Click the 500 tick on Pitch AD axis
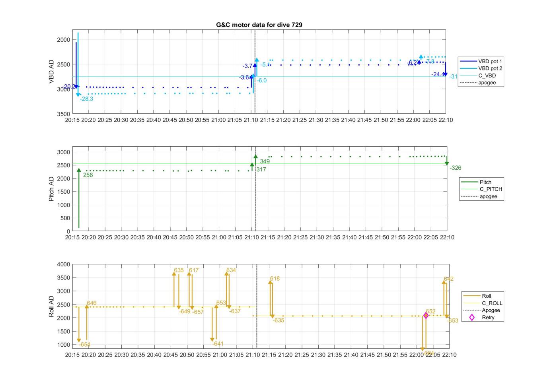This screenshot has height=392, width=557. 65,218
